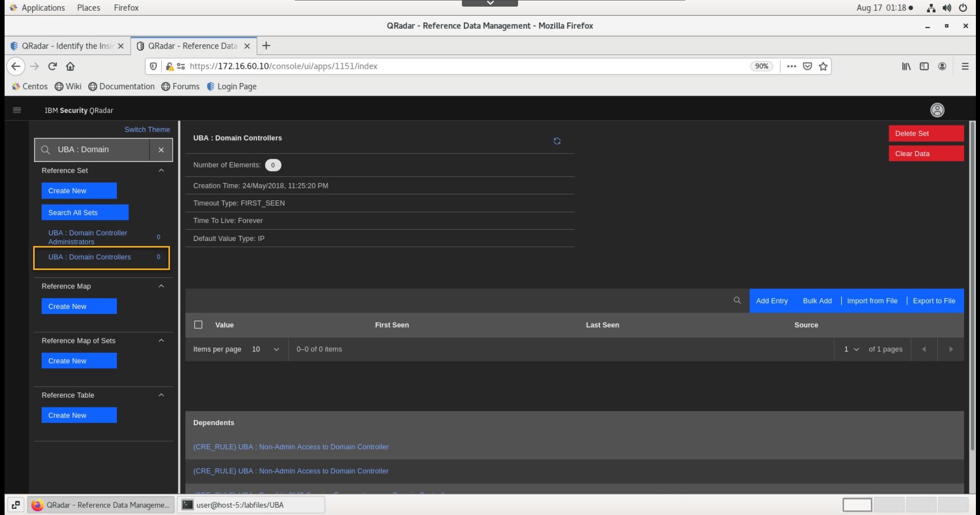Open a new browser tab
This screenshot has width=980, height=515.
[266, 46]
